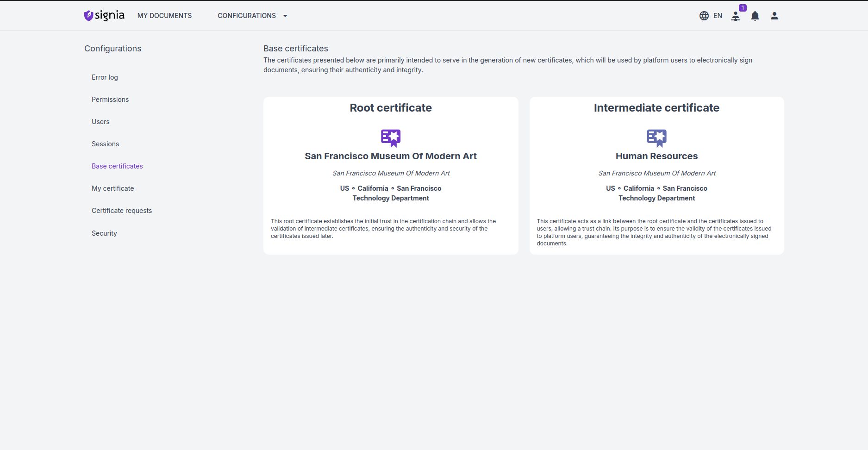
Task: Select Base certificates in the sidebar
Action: [x=117, y=166]
